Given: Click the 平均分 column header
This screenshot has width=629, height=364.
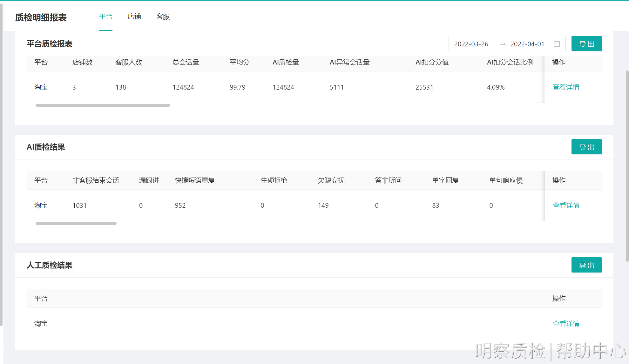Looking at the screenshot, I should (x=240, y=62).
